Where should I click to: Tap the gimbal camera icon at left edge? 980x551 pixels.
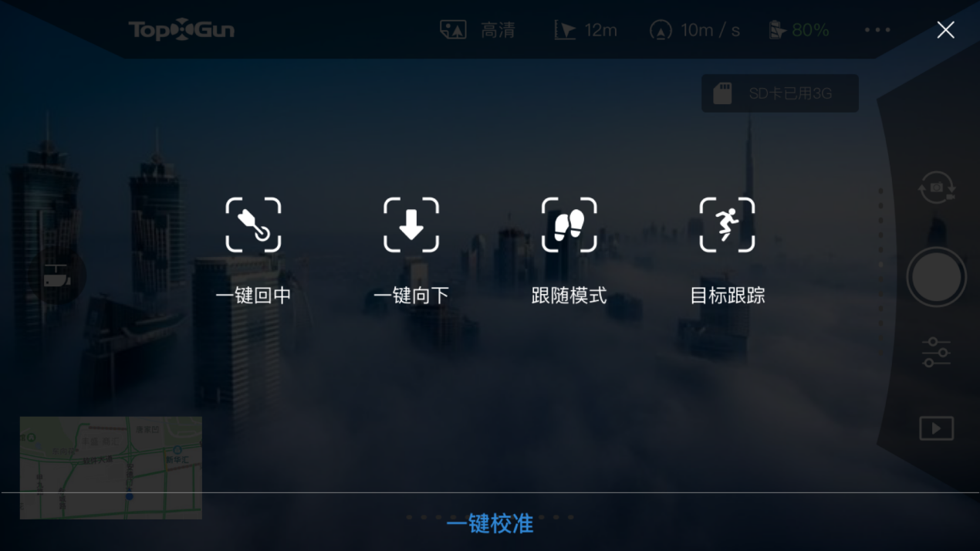coord(57,275)
